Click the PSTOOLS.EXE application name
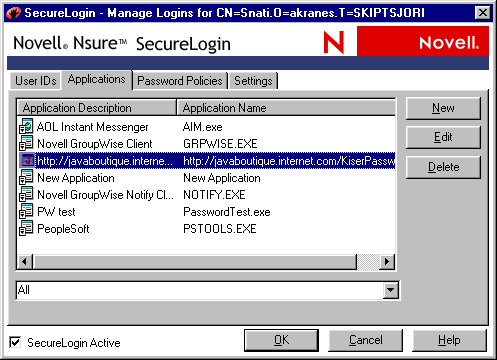Screen dimensions: 497x360 pyautogui.click(x=220, y=229)
